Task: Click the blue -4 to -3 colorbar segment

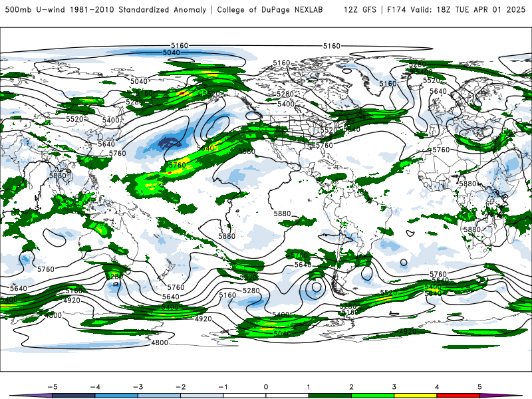Action: click(116, 396)
